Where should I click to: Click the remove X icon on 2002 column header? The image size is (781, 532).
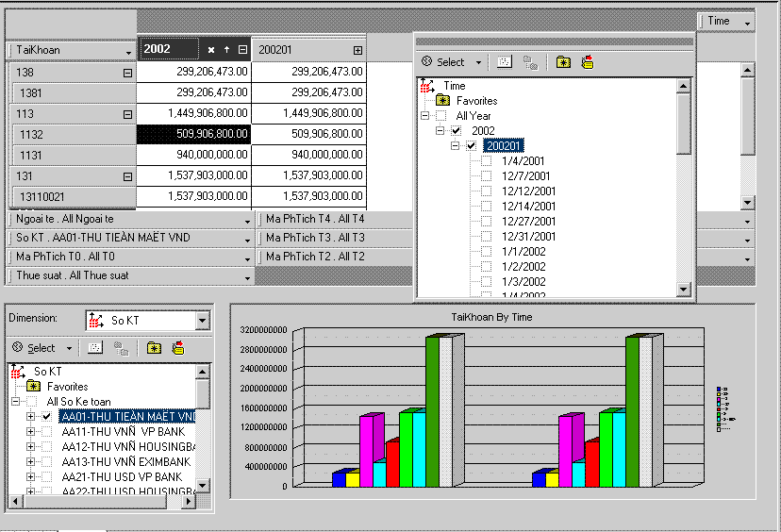pyautogui.click(x=211, y=49)
